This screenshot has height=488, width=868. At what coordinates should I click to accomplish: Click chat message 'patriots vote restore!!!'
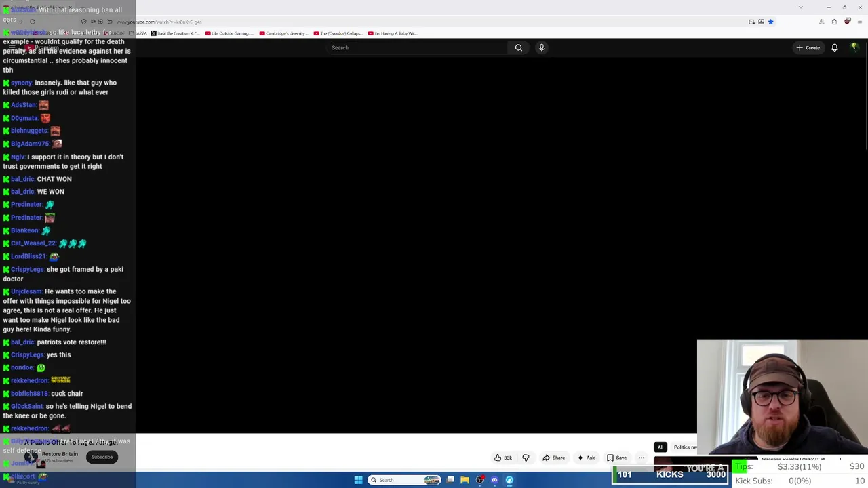point(72,342)
